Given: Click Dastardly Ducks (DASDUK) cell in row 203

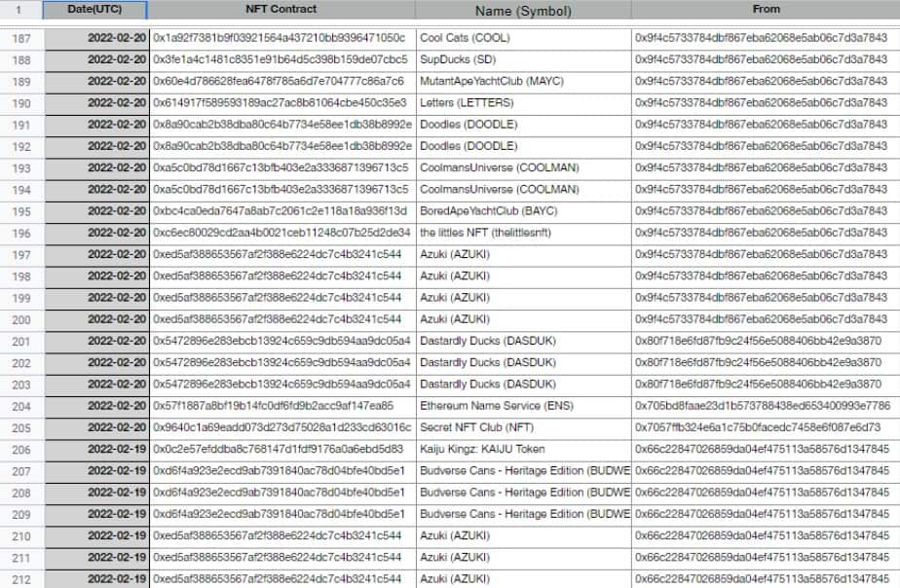Looking at the screenshot, I should point(523,385).
